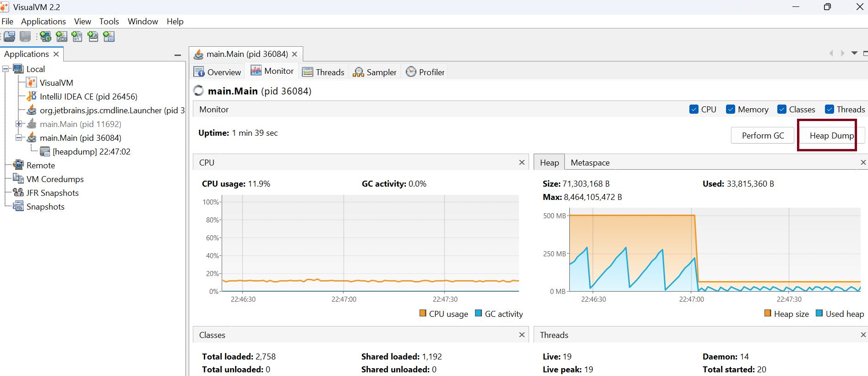868x376 pixels.
Task: Close the Classes graph panel
Action: 522,335
